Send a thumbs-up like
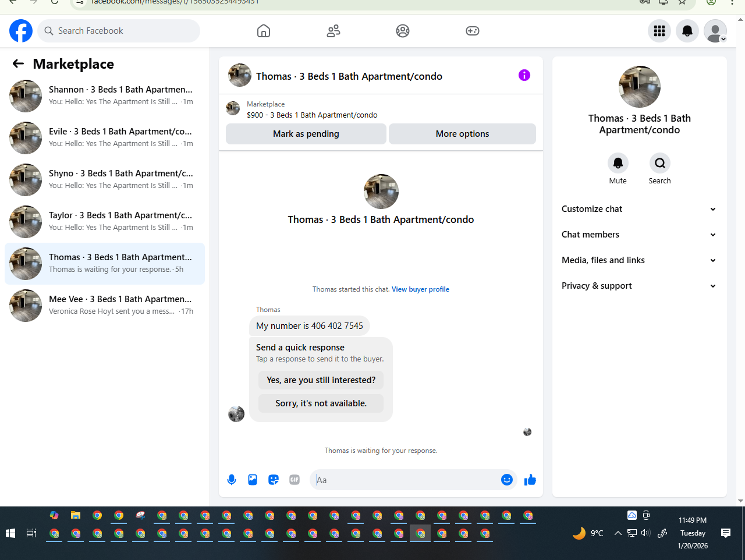 coord(530,480)
